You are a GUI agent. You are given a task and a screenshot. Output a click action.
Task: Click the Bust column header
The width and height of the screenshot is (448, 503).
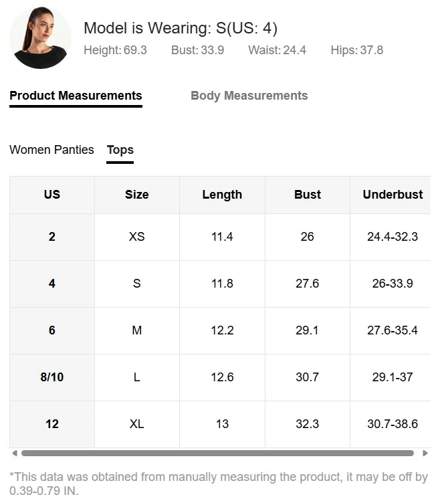click(308, 195)
